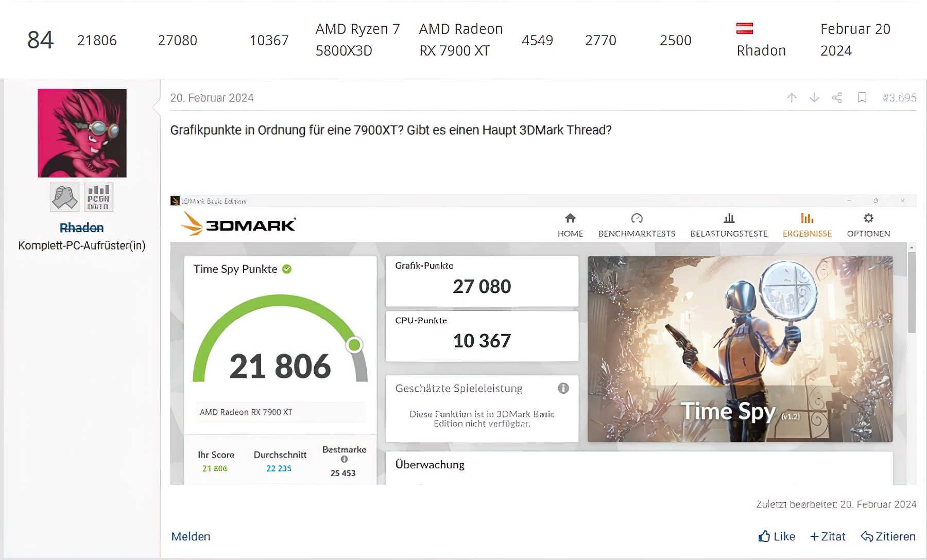The width and height of the screenshot is (927, 560).
Task: Click the Überwachung section heading
Action: click(430, 465)
